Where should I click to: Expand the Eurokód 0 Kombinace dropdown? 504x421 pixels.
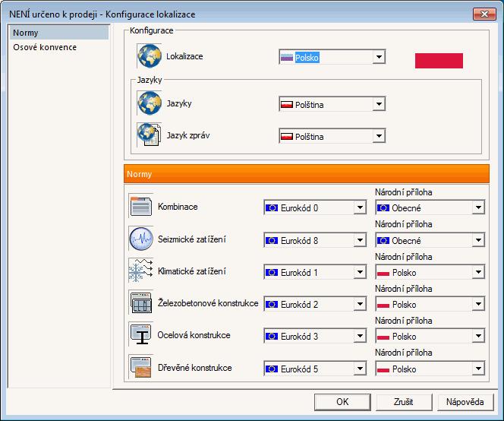point(360,207)
